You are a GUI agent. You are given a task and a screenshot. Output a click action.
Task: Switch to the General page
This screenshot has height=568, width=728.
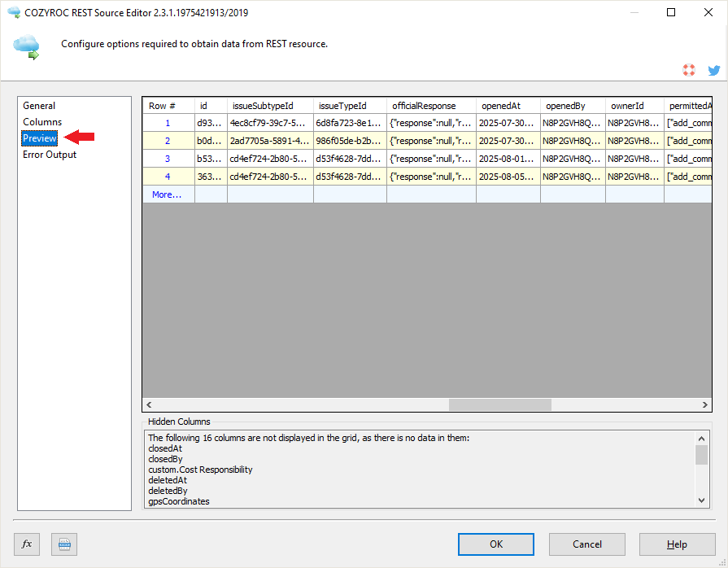click(x=39, y=106)
